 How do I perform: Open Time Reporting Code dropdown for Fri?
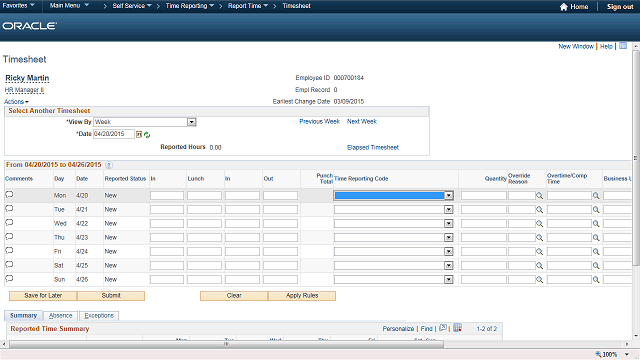pyautogui.click(x=449, y=251)
